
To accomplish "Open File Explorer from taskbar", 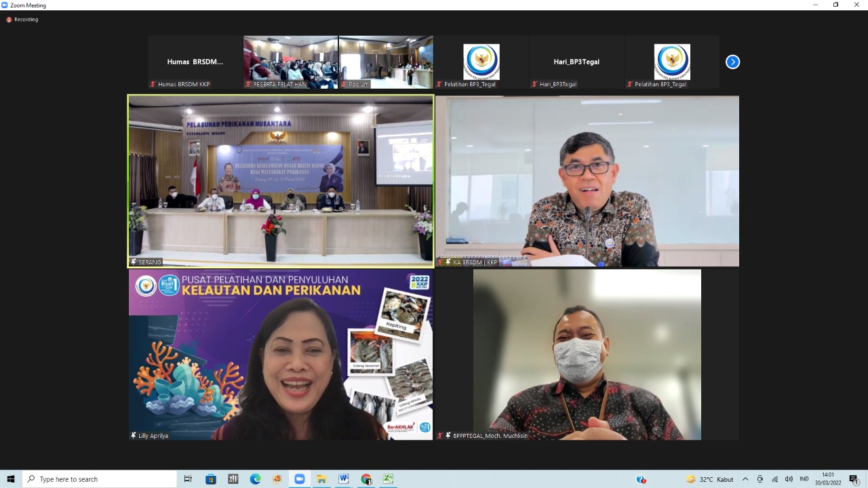I will pyautogui.click(x=321, y=479).
